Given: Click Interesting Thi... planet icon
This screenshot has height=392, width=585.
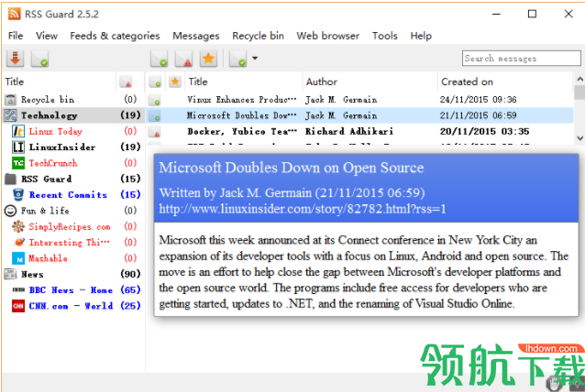Looking at the screenshot, I should [18, 242].
